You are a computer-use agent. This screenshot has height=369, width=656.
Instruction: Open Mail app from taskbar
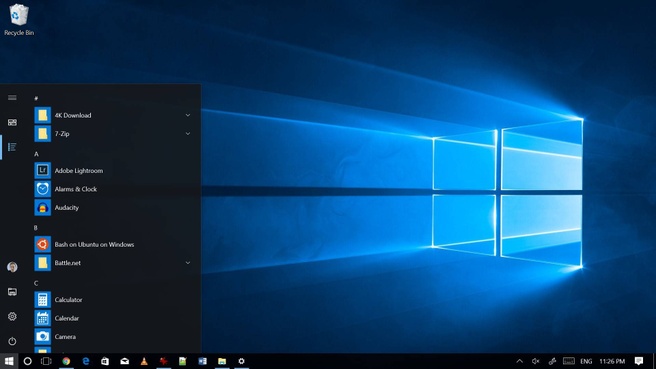[x=125, y=361]
